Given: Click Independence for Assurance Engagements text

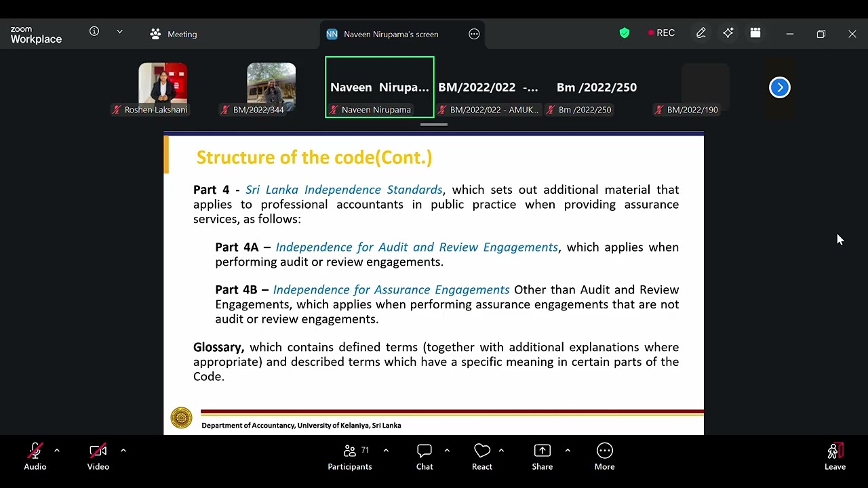Looking at the screenshot, I should click(x=391, y=290).
